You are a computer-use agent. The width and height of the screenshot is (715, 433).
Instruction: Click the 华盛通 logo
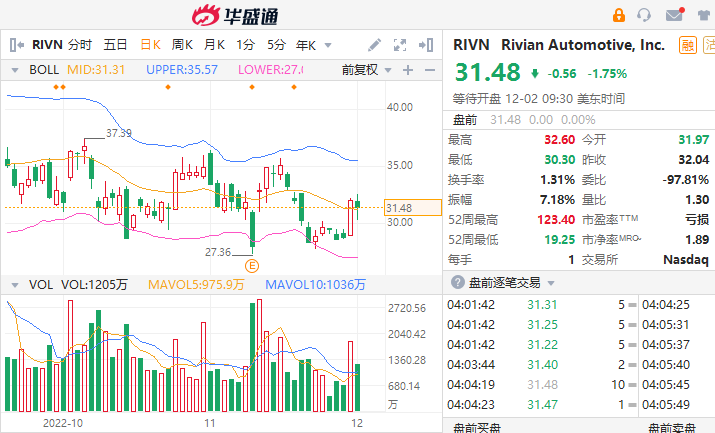(235, 16)
